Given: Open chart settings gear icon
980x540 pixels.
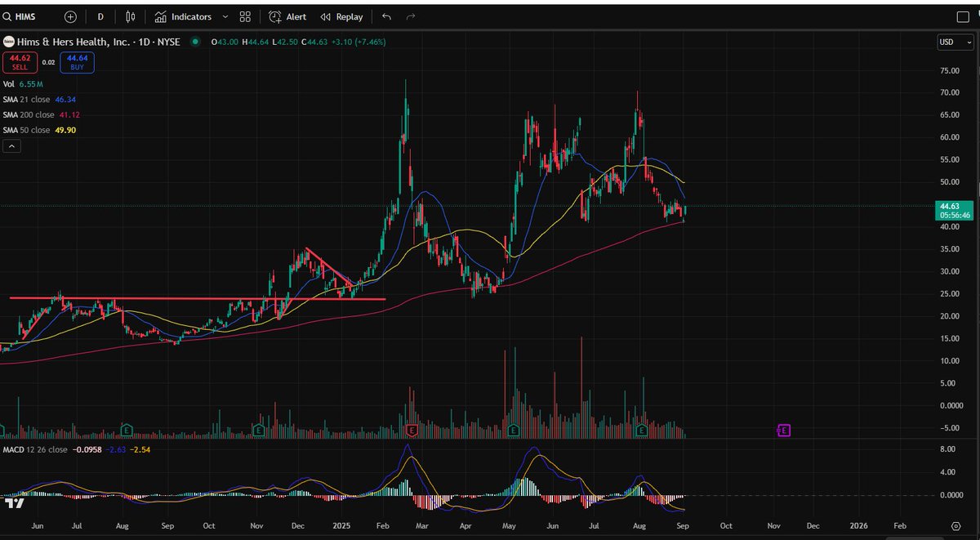Looking at the screenshot, I should (955, 527).
